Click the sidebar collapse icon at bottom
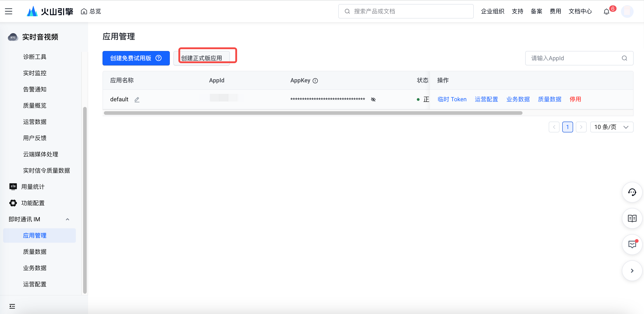 pos(12,306)
